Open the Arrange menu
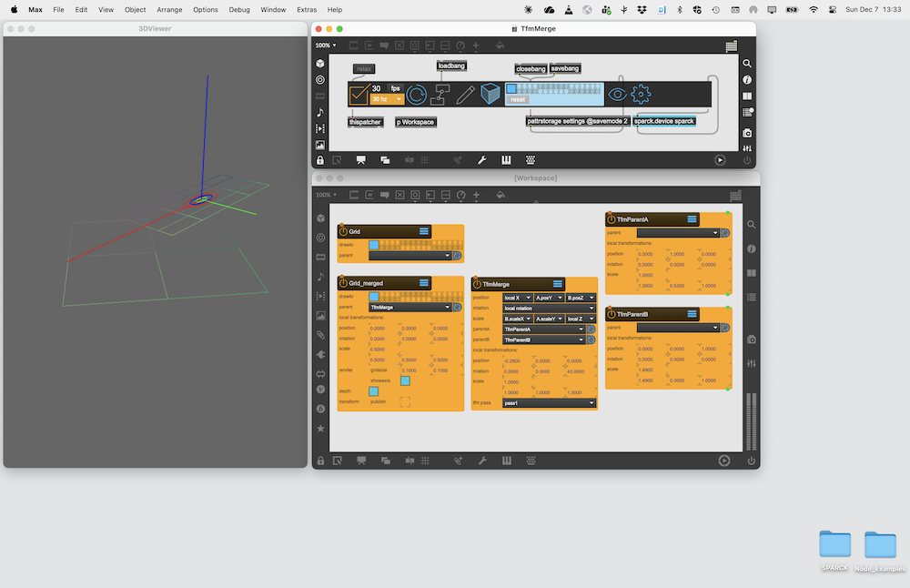Viewport: 910px width, 588px height. pos(168,9)
